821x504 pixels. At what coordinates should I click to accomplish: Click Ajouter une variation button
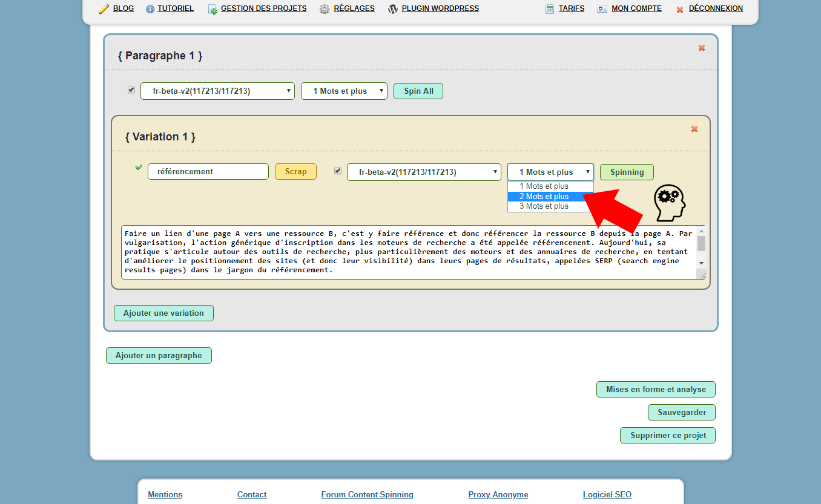pyautogui.click(x=163, y=313)
